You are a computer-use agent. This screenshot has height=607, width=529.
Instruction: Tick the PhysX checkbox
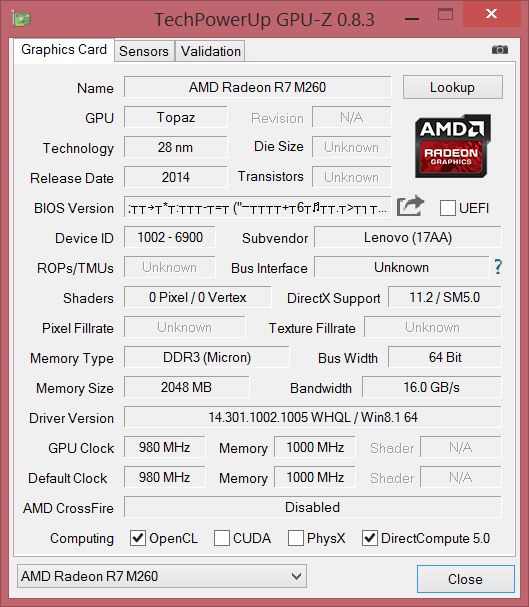(296, 538)
